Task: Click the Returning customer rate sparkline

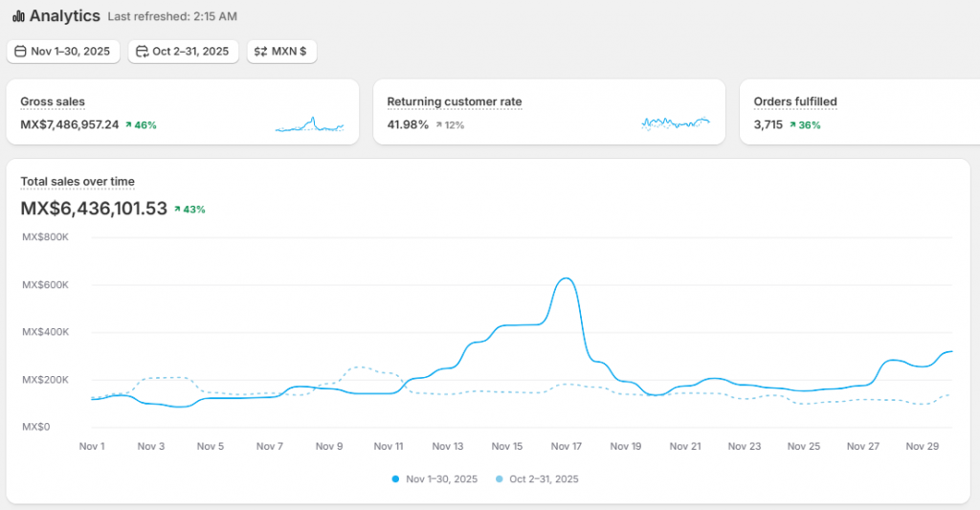Action: [676, 123]
